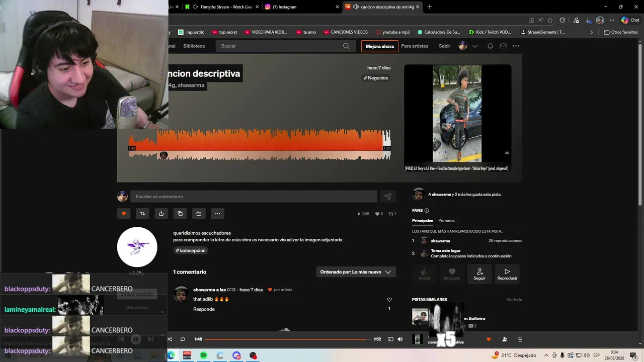
Task: Click the shawarma fan name in ranking
Action: [440, 241]
